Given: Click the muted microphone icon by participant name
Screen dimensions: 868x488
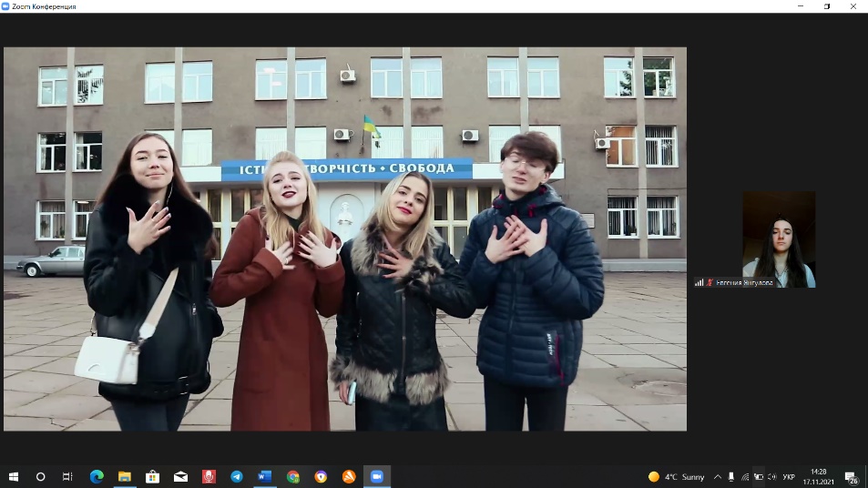Looking at the screenshot, I should click(x=710, y=283).
